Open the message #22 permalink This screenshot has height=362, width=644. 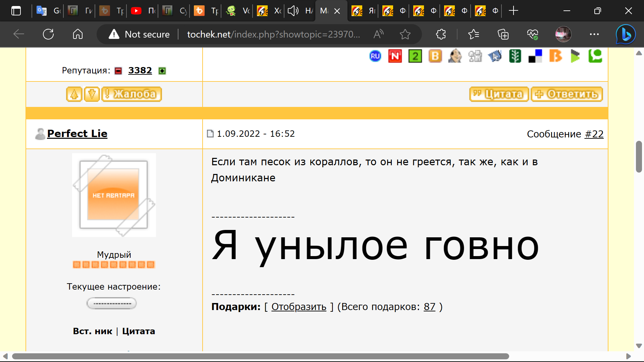(x=594, y=134)
